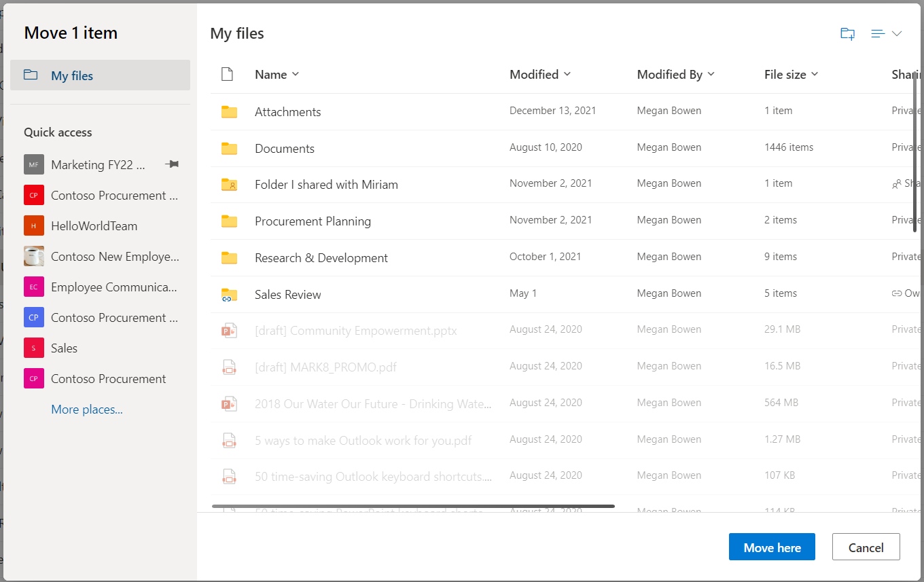Click the shared folder icon for Miriam
The image size is (924, 582).
click(229, 185)
